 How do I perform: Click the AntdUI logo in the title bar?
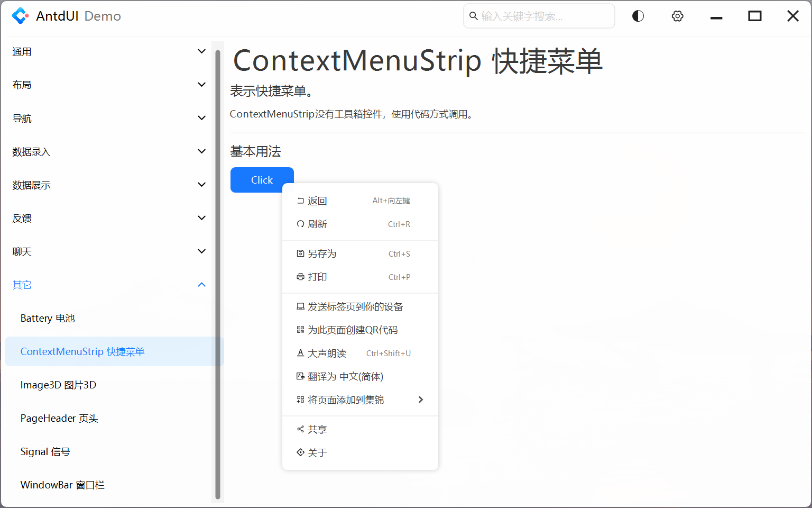tap(21, 15)
